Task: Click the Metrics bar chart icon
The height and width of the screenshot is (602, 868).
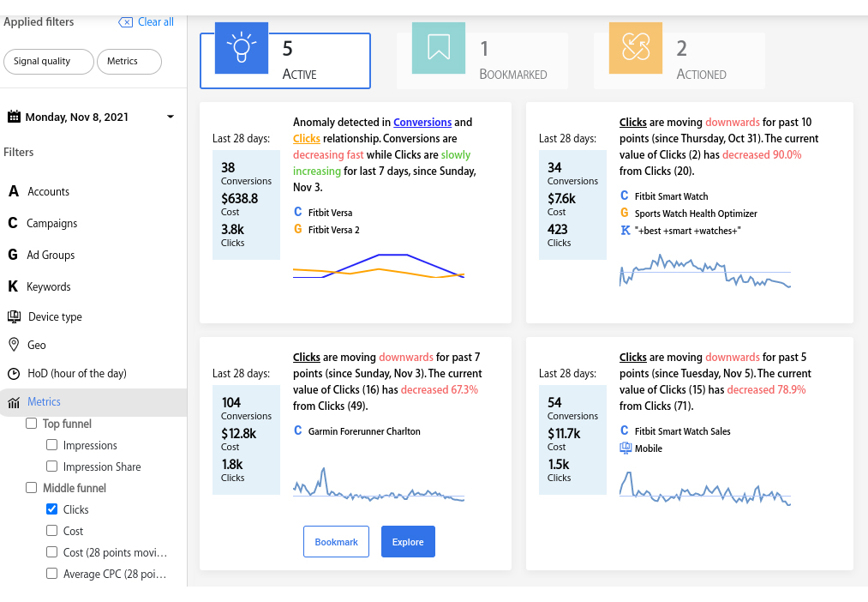Action: point(14,403)
